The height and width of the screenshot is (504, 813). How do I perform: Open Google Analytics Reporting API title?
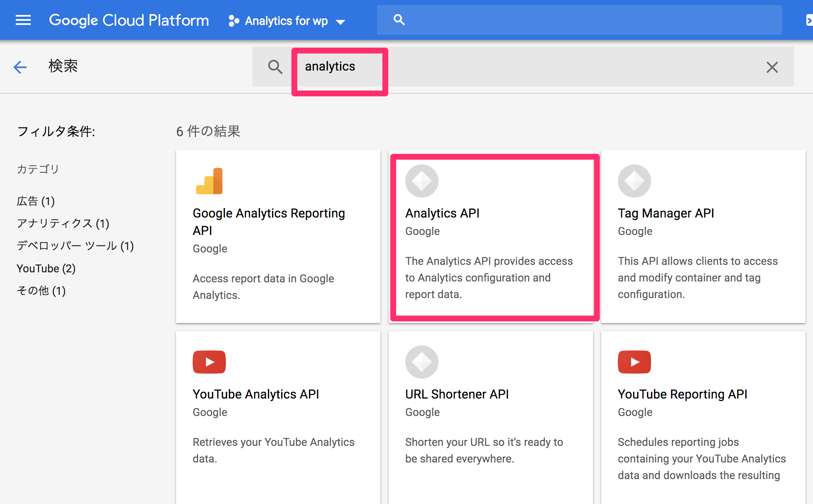pos(269,222)
